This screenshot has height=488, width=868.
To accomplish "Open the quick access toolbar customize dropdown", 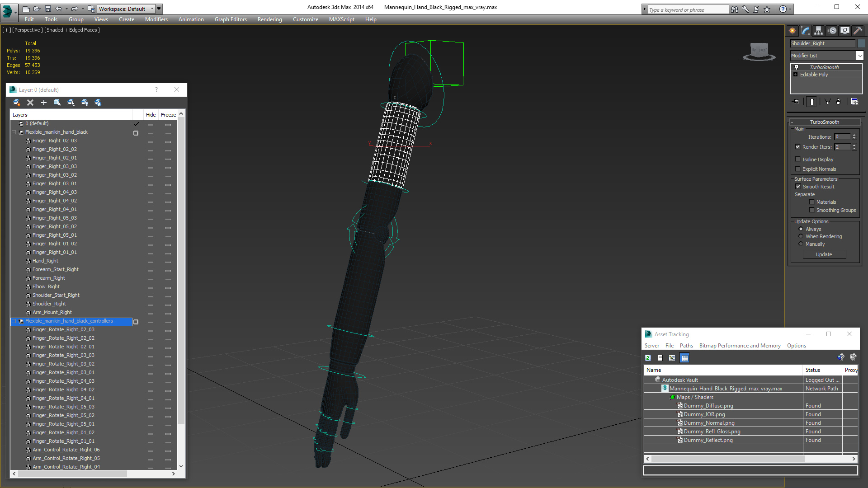I will click(x=159, y=9).
